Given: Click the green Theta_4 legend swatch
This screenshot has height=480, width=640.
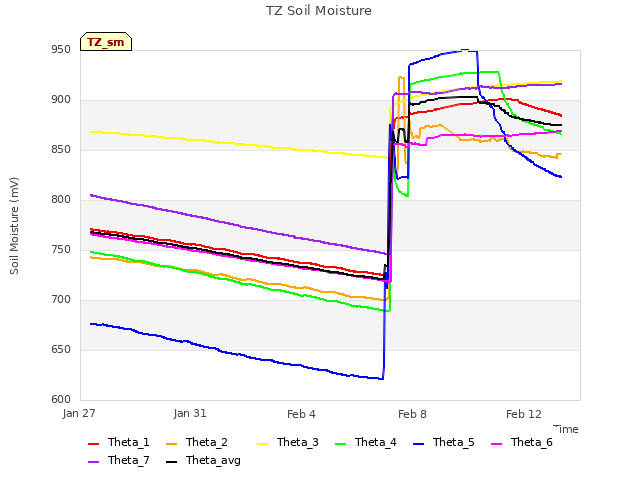Looking at the screenshot, I should click(340, 444).
